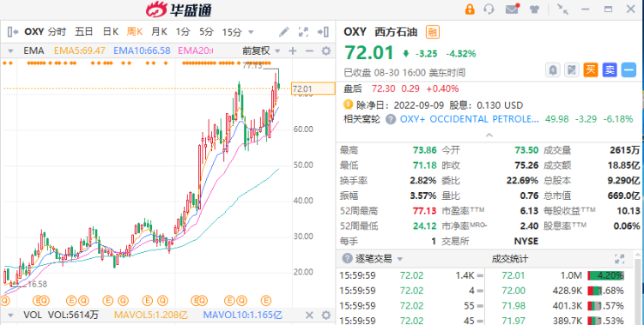Toggle VOL indicator panel arrow
This screenshot has height=325, width=644.
tap(10, 316)
